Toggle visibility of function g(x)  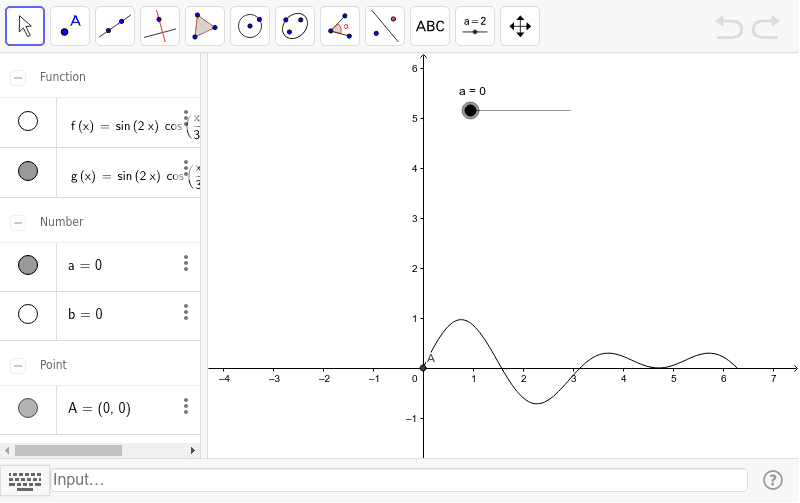click(28, 171)
